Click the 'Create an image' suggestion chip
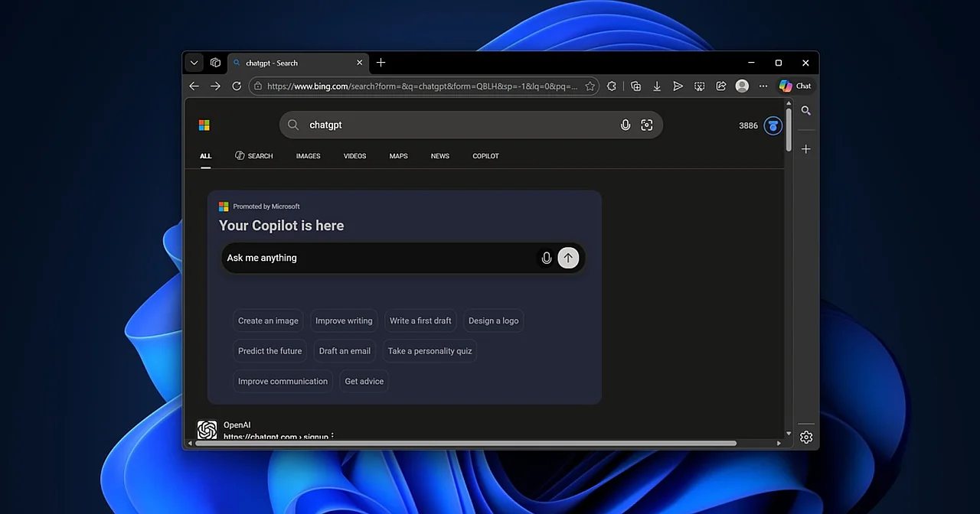 [x=268, y=320]
